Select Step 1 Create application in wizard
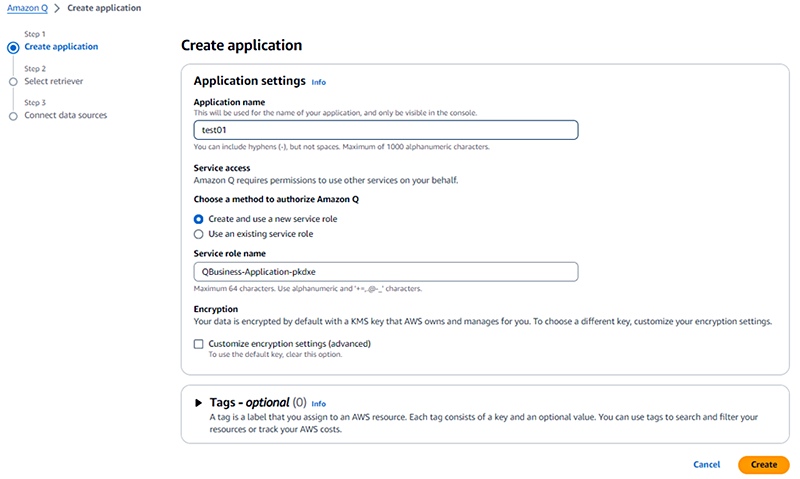Screen dimensions: 800x479 [x=61, y=46]
